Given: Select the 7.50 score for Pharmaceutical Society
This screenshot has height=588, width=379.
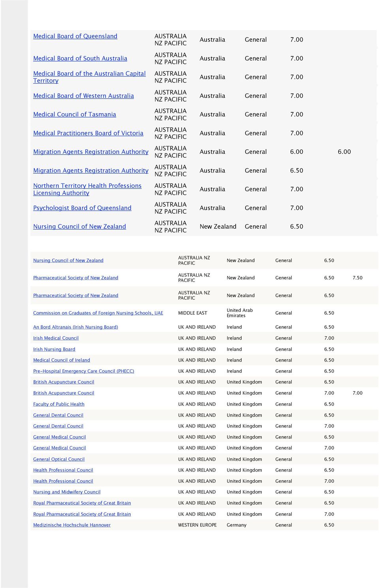Looking at the screenshot, I should click(357, 278).
